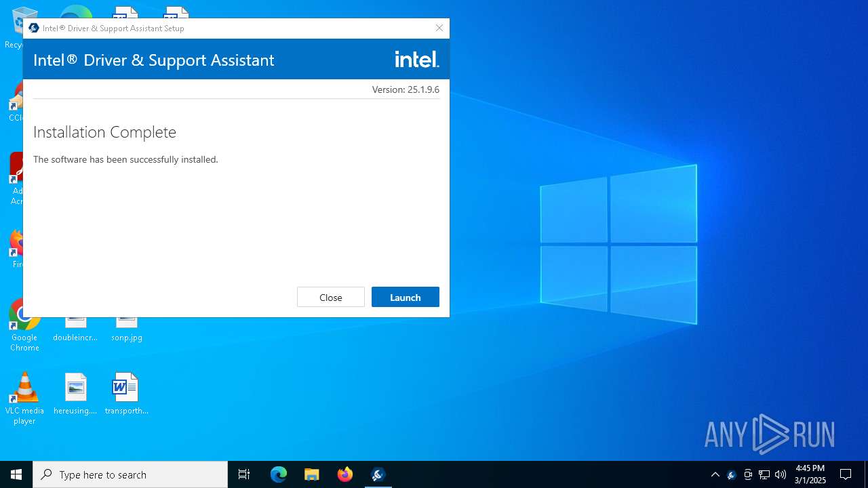
Task: Open File Explorer from the taskbar
Action: (312, 474)
